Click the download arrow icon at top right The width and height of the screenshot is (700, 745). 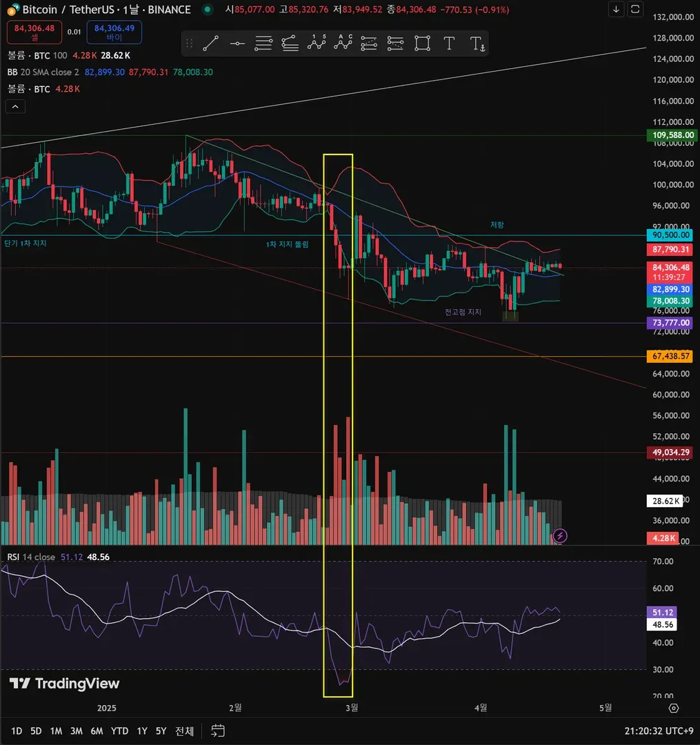[x=616, y=9]
